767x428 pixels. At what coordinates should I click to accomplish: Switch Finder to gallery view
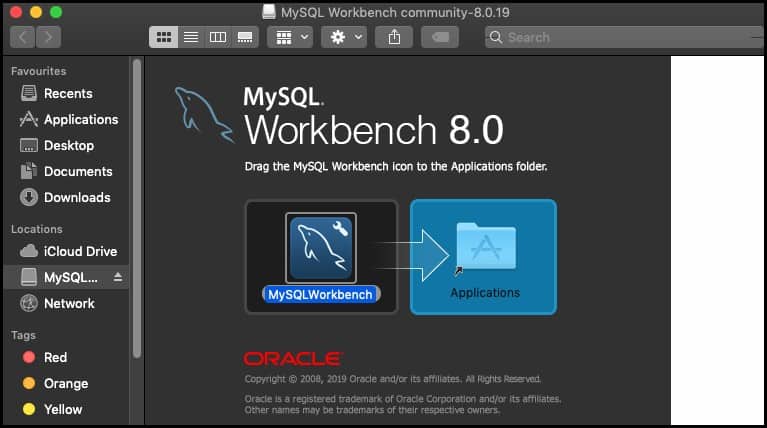pyautogui.click(x=245, y=37)
